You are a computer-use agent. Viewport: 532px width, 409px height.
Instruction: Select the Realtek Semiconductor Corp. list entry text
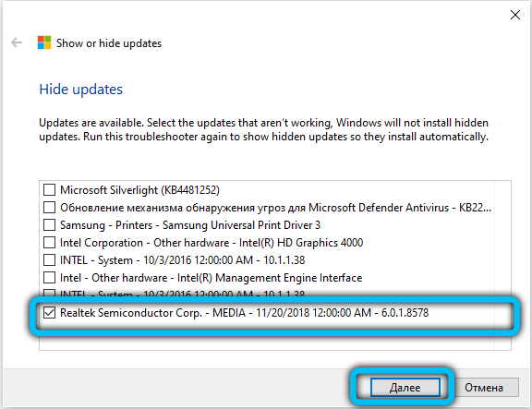(x=244, y=313)
